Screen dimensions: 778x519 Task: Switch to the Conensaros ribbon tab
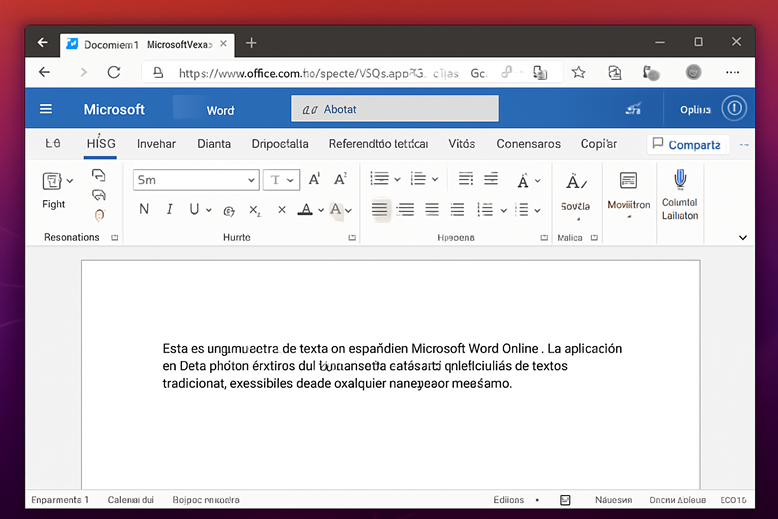[528, 144]
